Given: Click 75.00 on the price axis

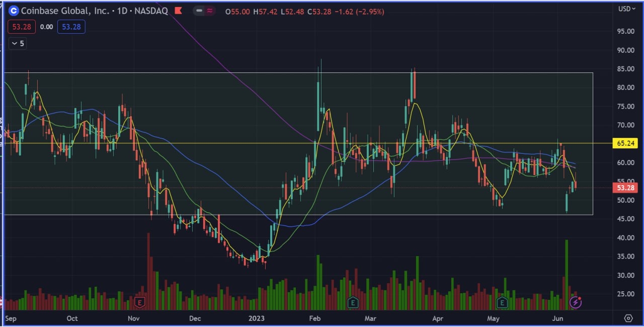Looking at the screenshot, I should pos(625,107).
